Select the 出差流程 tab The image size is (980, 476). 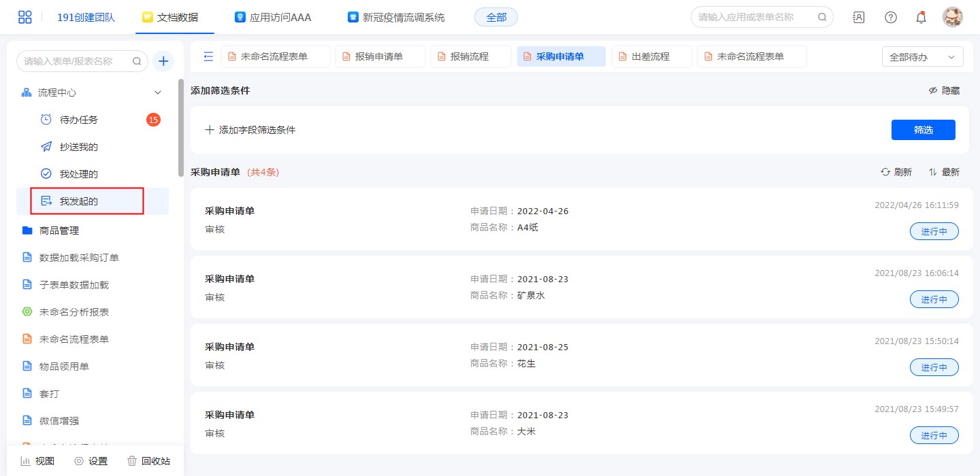[x=651, y=56]
